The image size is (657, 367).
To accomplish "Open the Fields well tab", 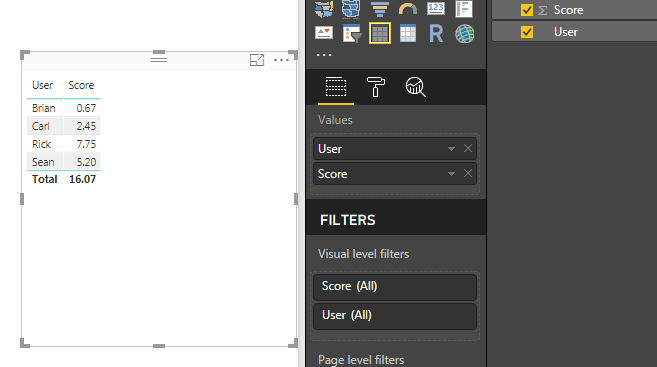I will pyautogui.click(x=336, y=87).
